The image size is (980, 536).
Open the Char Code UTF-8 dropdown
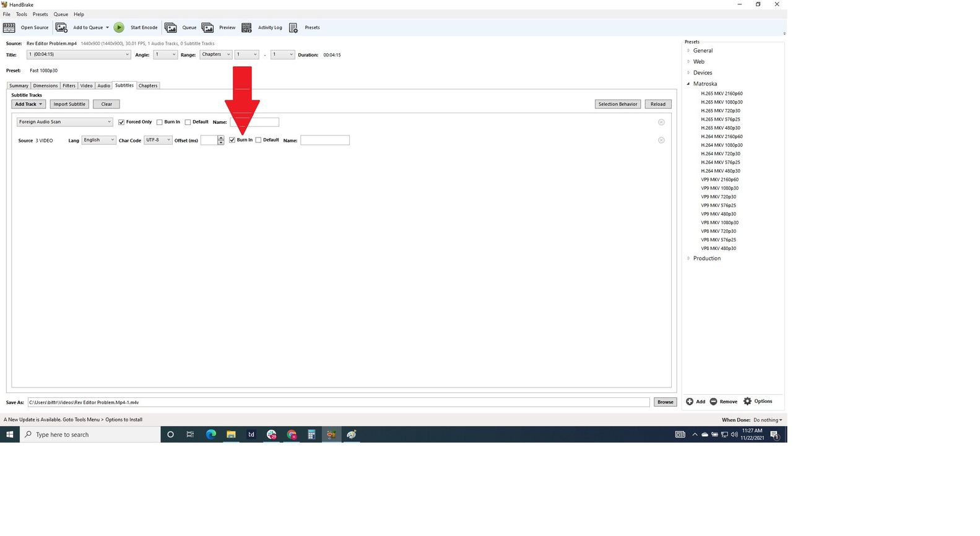(x=158, y=140)
